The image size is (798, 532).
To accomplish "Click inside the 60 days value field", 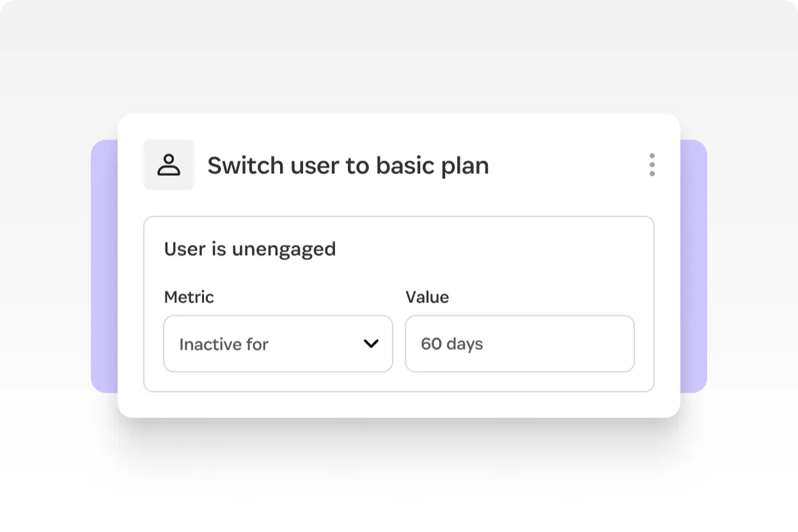I will pos(519,344).
